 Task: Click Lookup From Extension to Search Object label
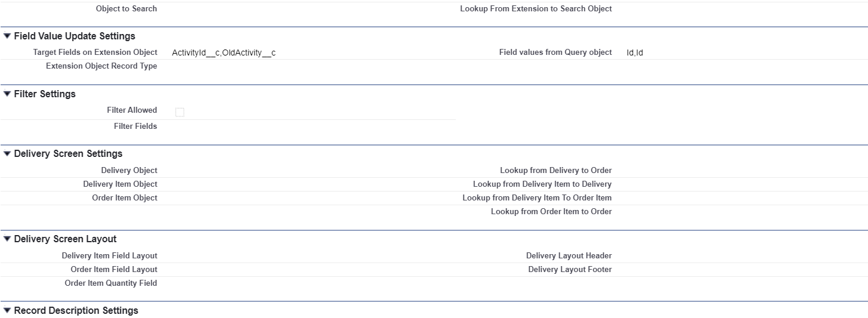(x=536, y=9)
